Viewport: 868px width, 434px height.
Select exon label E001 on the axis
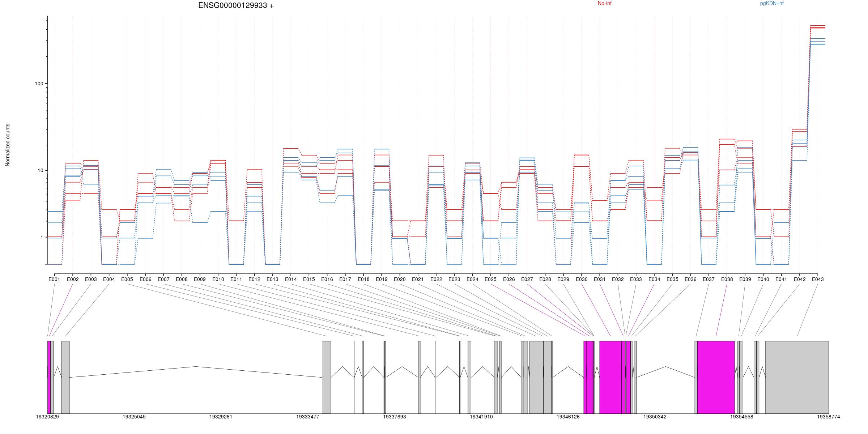pos(54,279)
